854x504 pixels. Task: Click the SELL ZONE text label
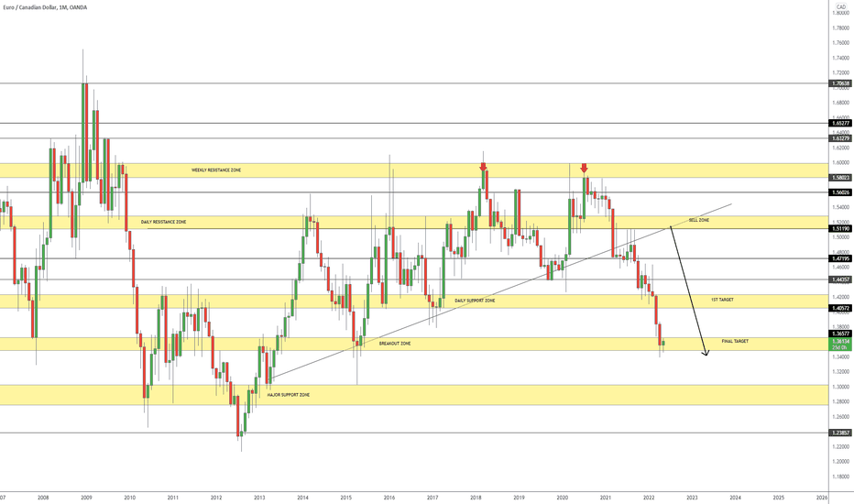[699, 220]
